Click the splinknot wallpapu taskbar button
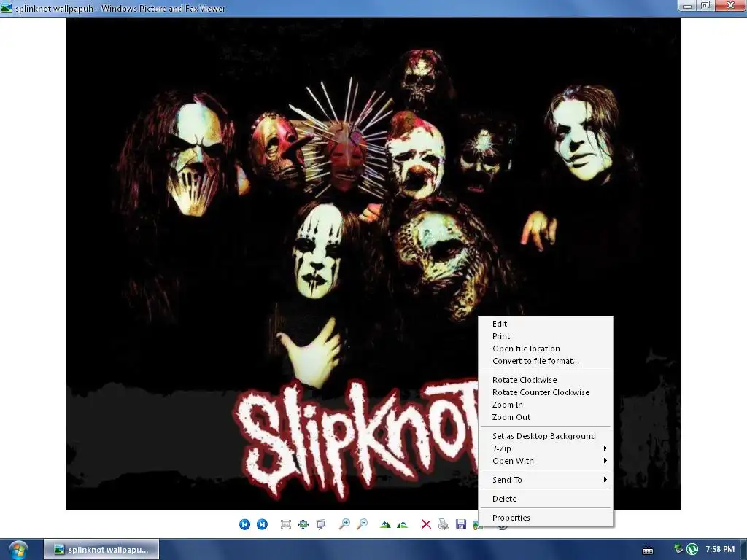747x560 pixels. 101,550
